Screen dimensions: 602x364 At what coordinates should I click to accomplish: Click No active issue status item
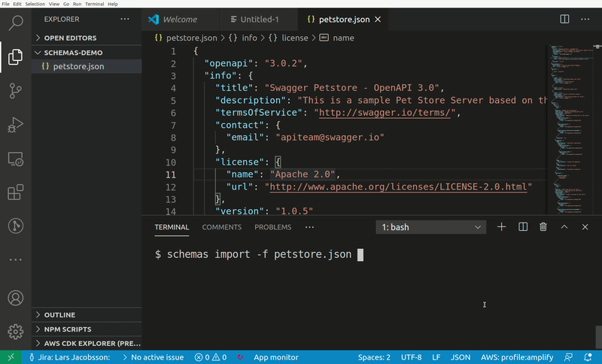point(153,357)
